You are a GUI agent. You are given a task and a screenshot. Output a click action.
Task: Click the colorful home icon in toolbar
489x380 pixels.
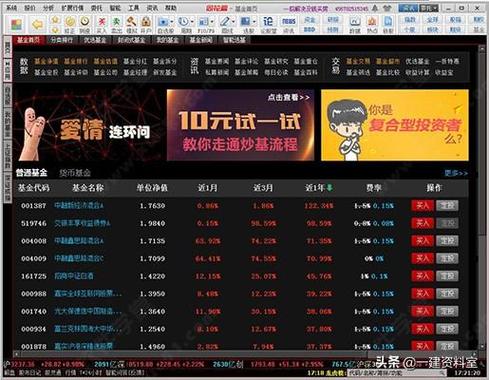coord(16,24)
